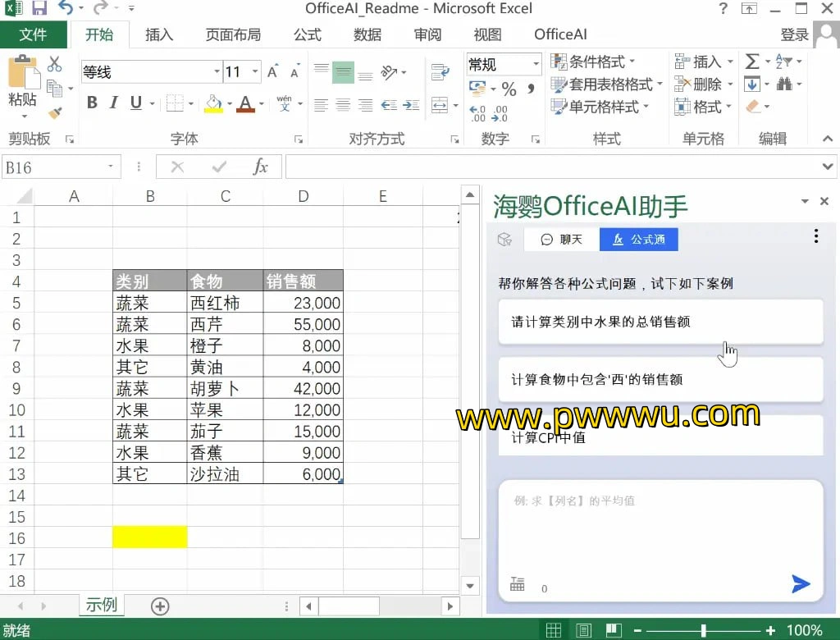The image size is (840, 640).
Task: Increase decimal places
Action: (x=477, y=113)
